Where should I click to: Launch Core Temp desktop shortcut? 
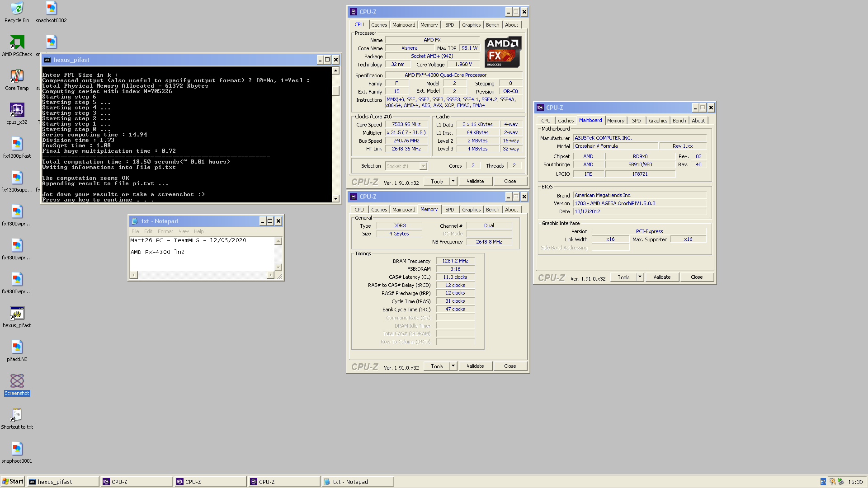tap(17, 80)
